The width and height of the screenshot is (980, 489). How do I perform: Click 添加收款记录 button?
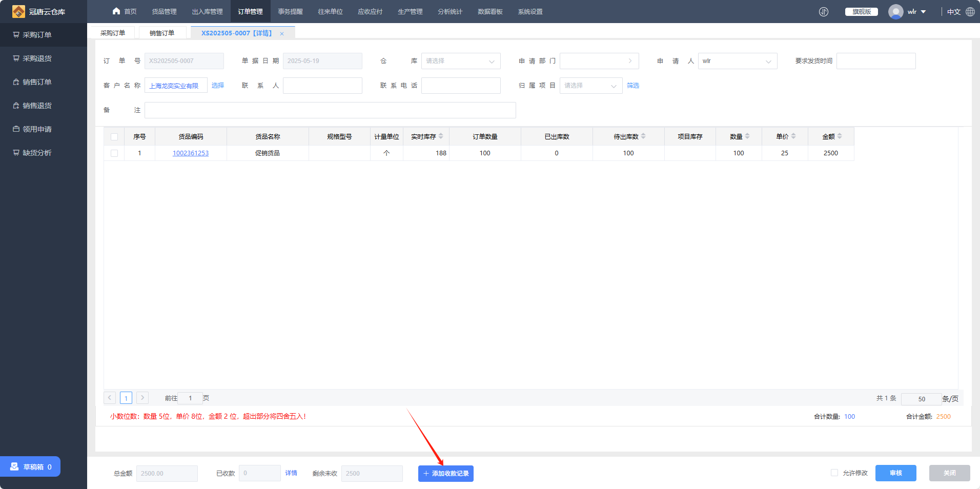[x=446, y=474]
